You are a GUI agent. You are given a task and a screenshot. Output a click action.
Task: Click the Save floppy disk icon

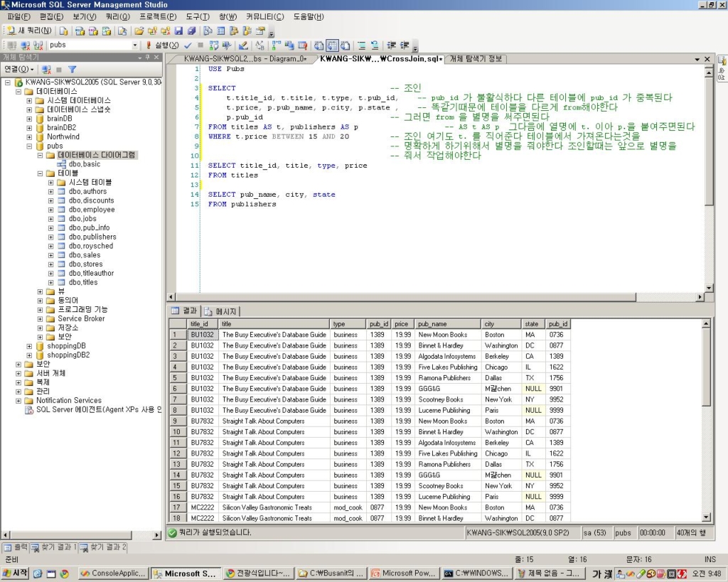point(178,31)
